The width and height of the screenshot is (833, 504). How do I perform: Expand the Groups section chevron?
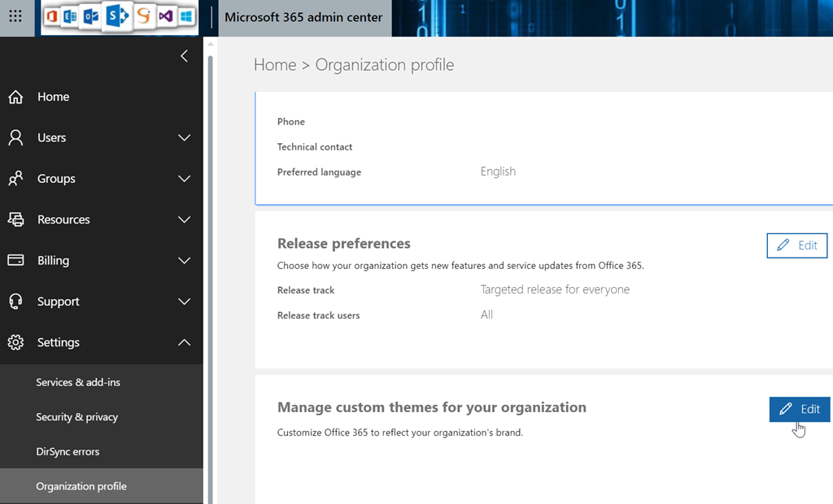(x=184, y=179)
